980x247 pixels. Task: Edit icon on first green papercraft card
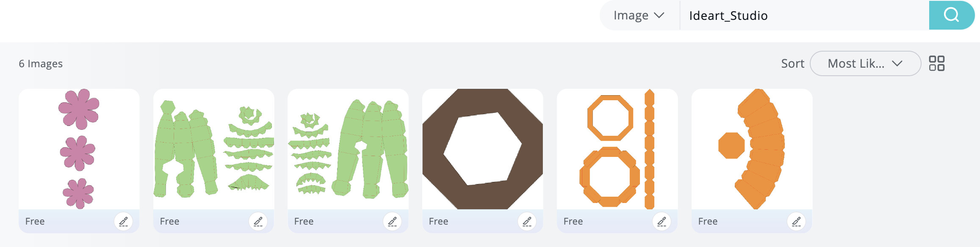[258, 221]
